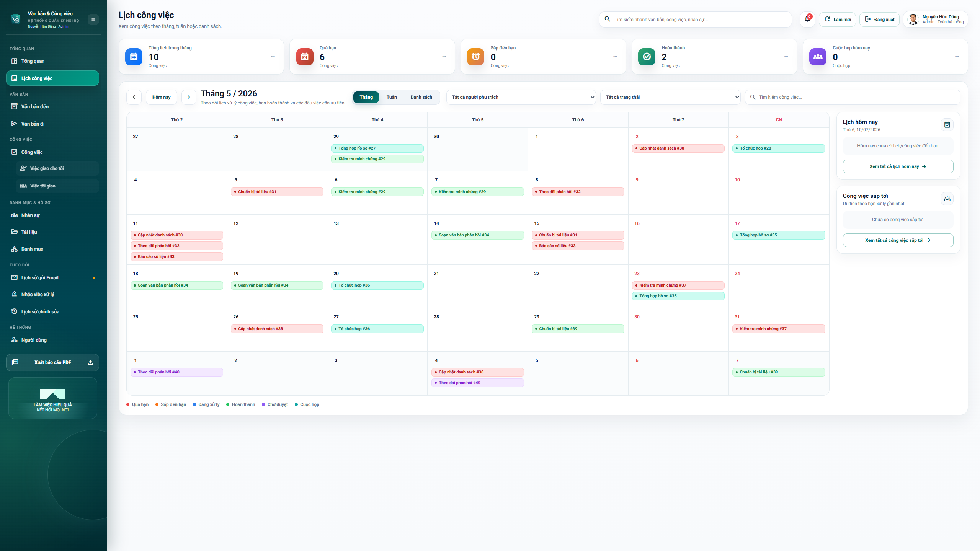Click the blue calendar icon in Tổng lịch trong tháng
Viewport: 980px width, 551px height.
[134, 57]
